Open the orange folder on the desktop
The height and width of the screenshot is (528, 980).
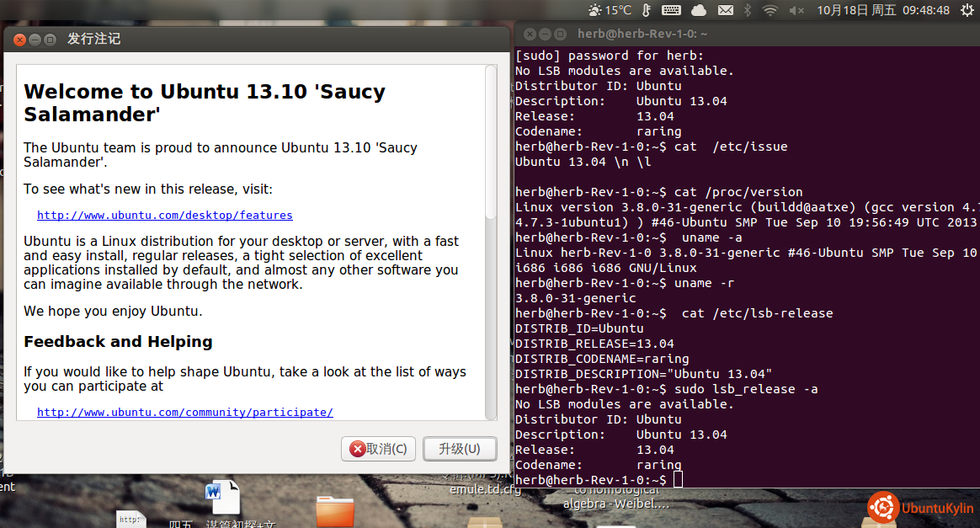[x=335, y=510]
